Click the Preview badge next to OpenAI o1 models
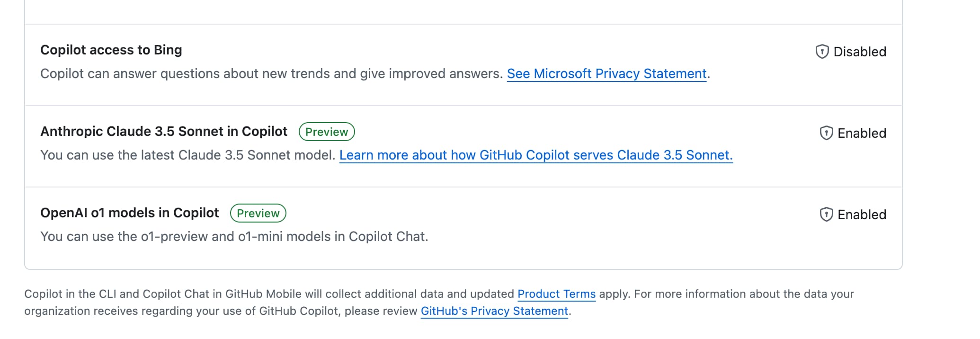Image resolution: width=980 pixels, height=339 pixels. click(x=258, y=213)
